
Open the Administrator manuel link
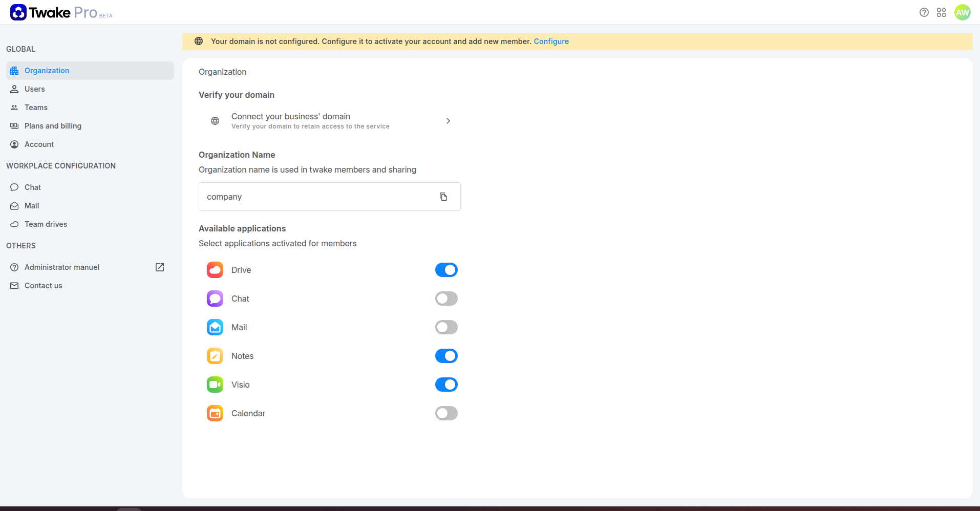tap(90, 267)
